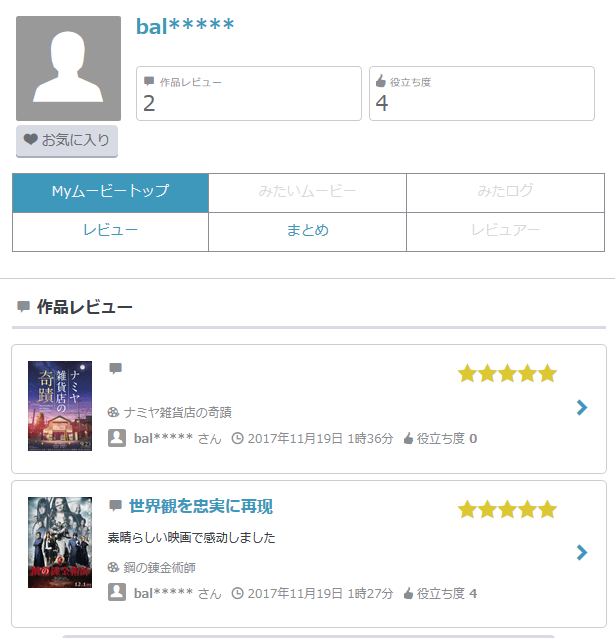Screen dimensions: 615x638
Task: Click the user icon in 鋼の錬金術師 review
Action: (x=117, y=592)
